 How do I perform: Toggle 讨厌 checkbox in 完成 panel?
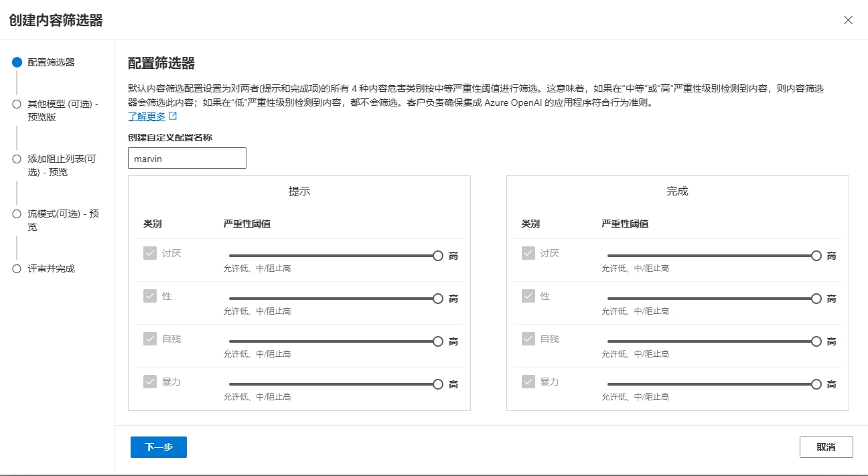click(x=528, y=253)
